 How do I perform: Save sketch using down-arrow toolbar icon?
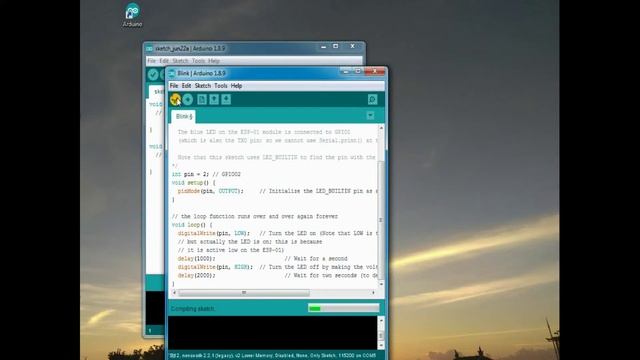click(x=226, y=99)
